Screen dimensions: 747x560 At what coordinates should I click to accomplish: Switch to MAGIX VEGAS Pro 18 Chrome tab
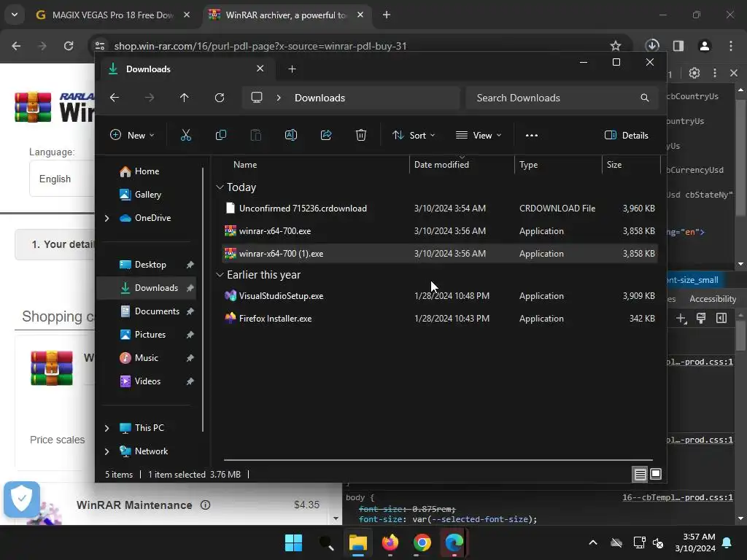point(113,15)
